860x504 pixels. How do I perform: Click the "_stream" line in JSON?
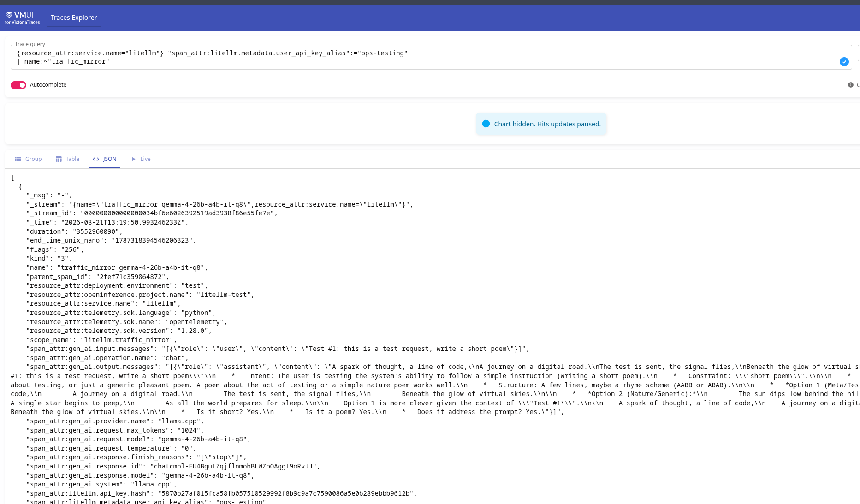pyautogui.click(x=220, y=204)
